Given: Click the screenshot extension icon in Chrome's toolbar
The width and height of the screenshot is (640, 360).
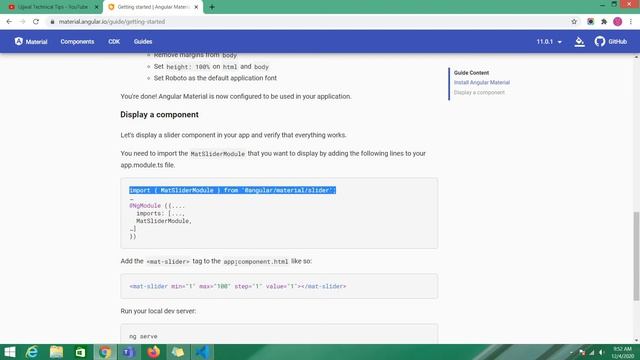Looking at the screenshot, I should (x=590, y=22).
